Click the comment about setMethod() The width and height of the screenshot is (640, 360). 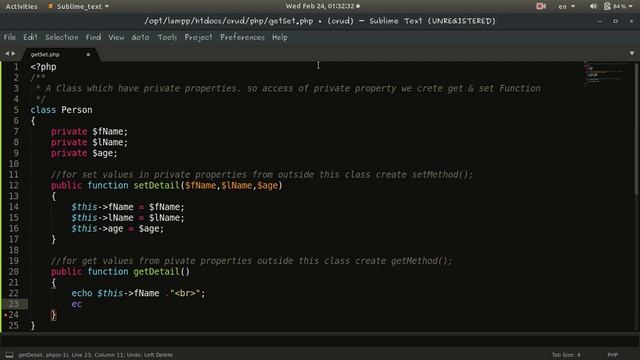tap(262, 175)
